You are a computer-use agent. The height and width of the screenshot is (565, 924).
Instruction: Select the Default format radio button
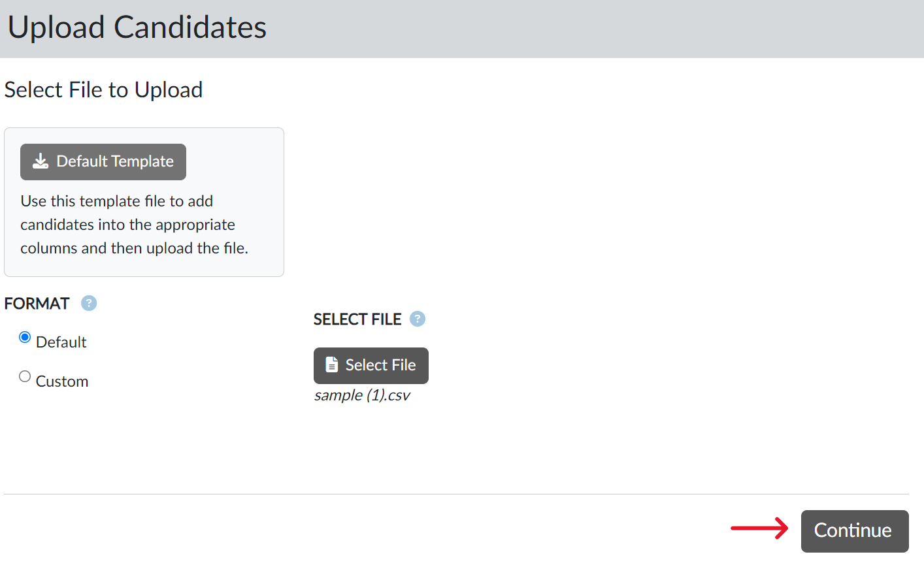coord(25,337)
